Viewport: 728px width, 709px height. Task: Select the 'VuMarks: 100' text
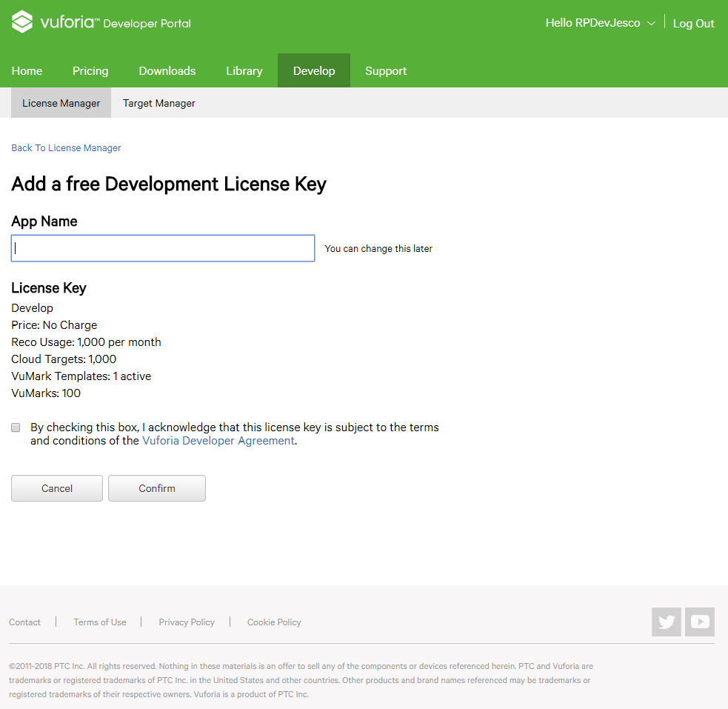(x=46, y=393)
